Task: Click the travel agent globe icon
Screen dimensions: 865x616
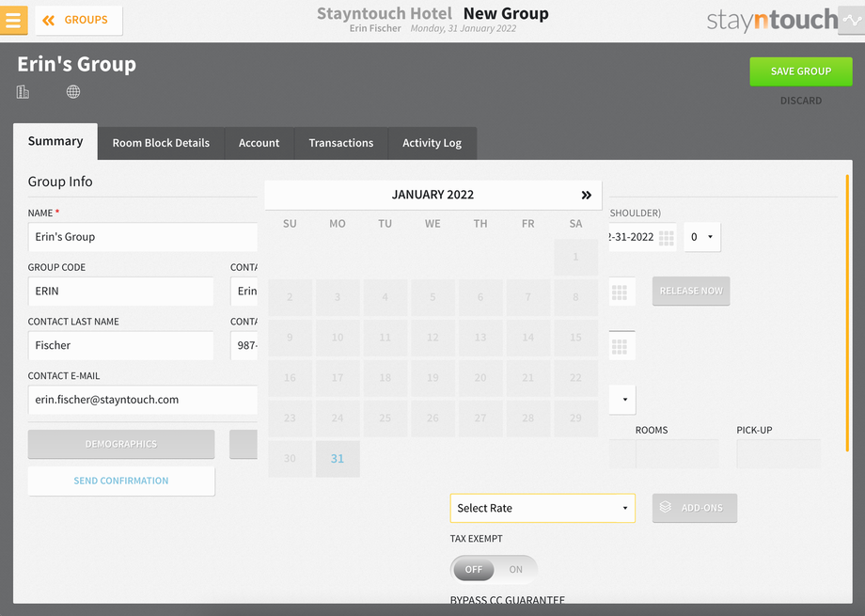Action: (73, 91)
